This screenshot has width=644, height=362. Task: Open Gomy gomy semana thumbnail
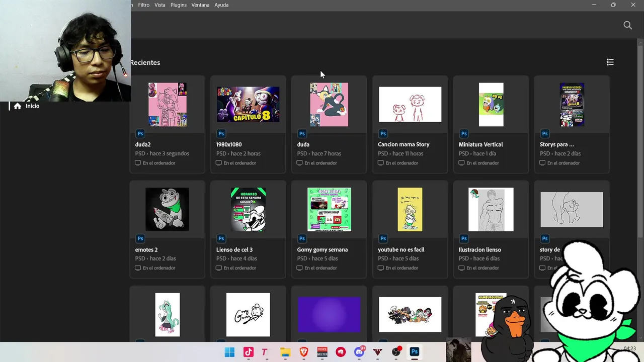pyautogui.click(x=329, y=210)
